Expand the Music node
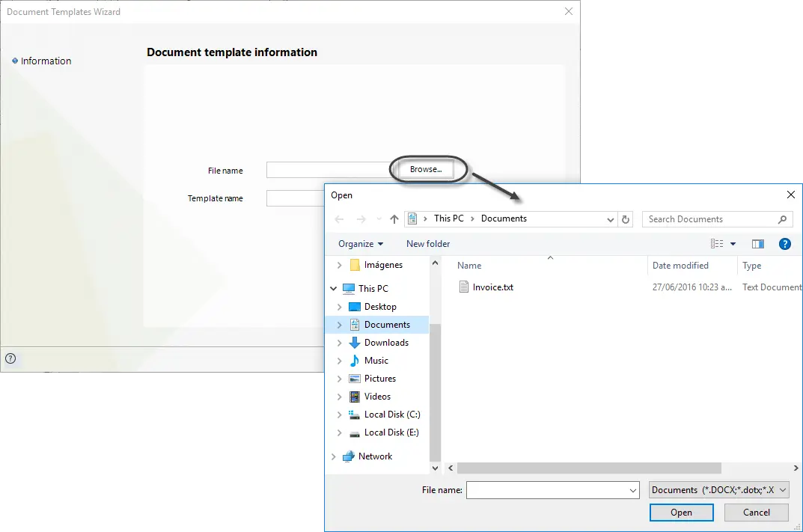Viewport: 803px width, 532px height. click(339, 361)
